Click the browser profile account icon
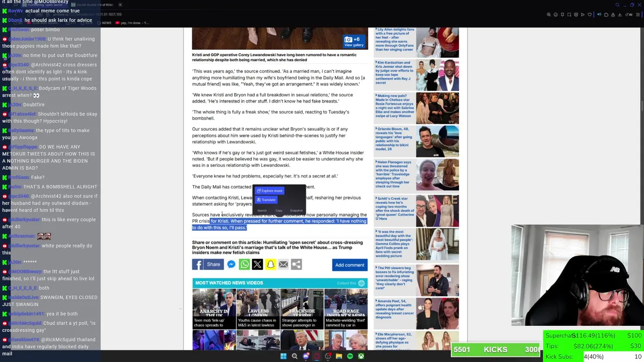The image size is (644, 362). coord(613,15)
